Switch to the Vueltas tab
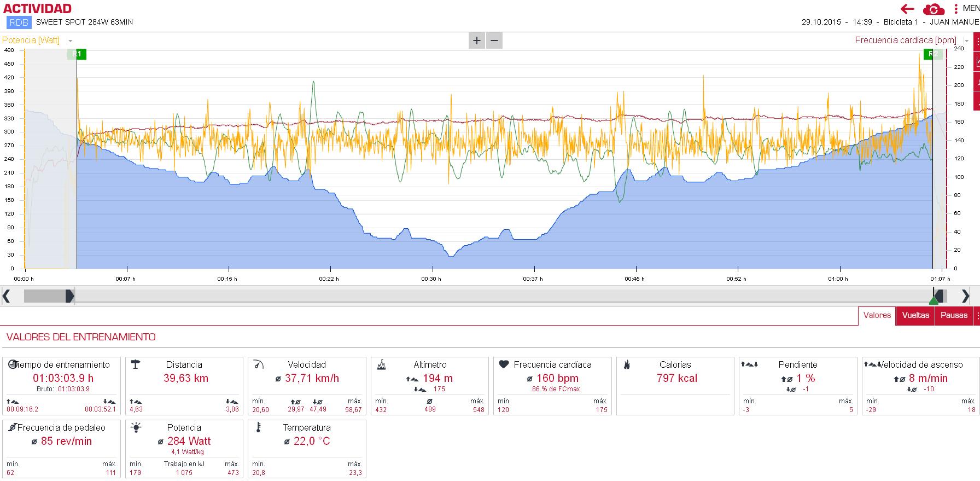 point(915,315)
